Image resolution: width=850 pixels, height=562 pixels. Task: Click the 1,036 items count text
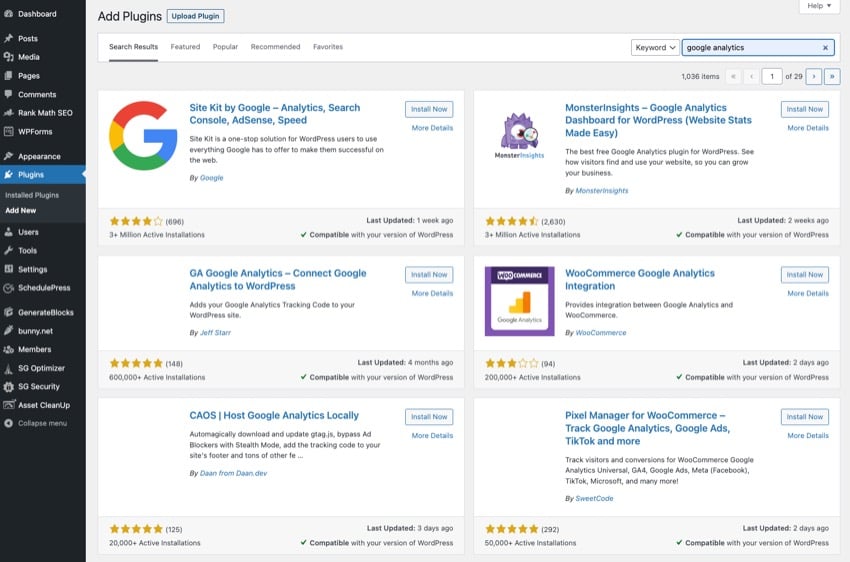point(700,76)
